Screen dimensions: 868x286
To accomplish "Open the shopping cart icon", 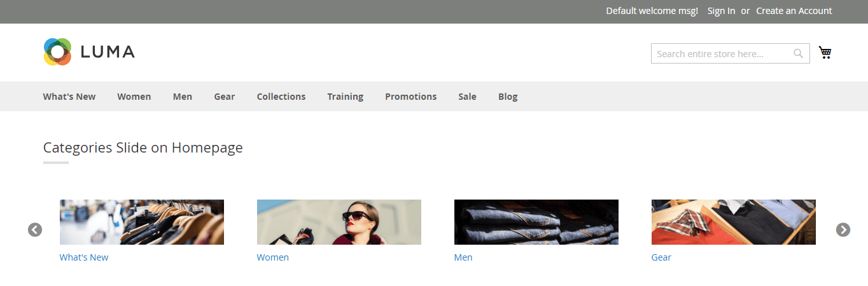I will pyautogui.click(x=825, y=53).
